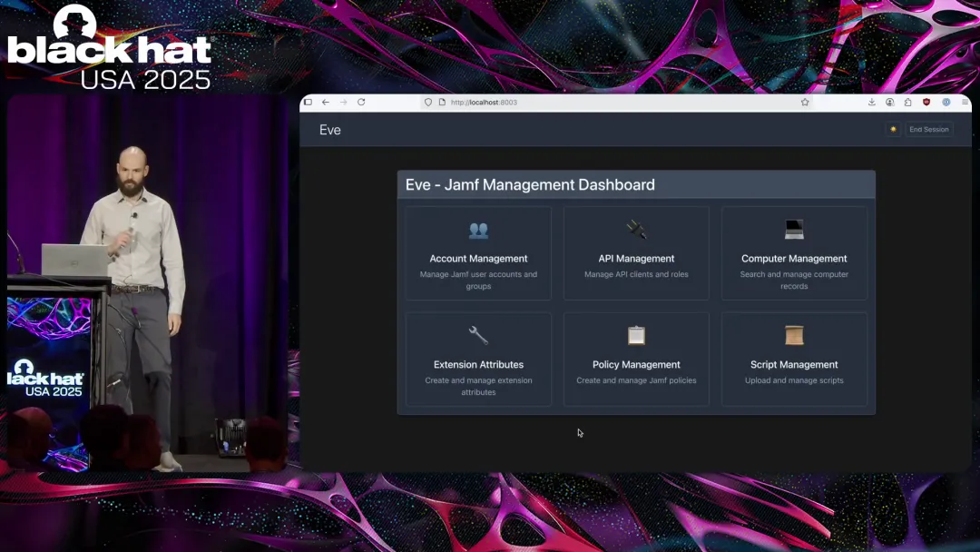Click 'Create and manage extension attributes' text
Viewport: 980px width, 552px height.
479,387
